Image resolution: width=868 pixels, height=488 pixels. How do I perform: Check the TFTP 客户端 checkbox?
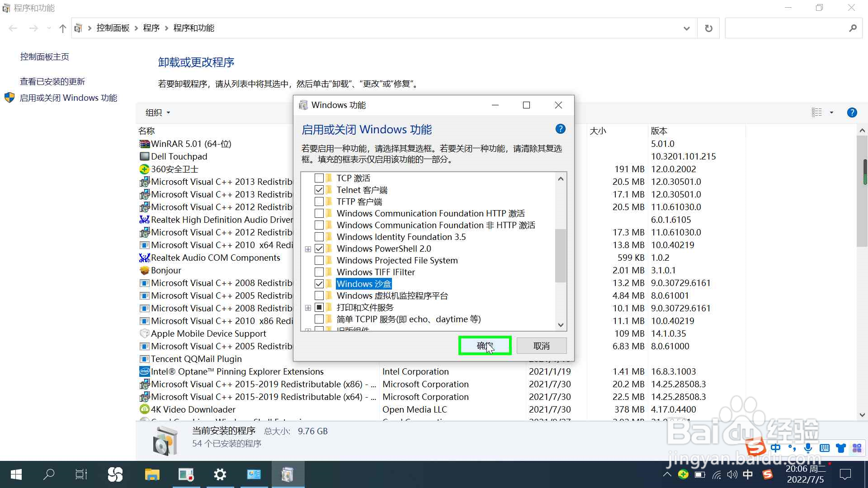pos(319,202)
